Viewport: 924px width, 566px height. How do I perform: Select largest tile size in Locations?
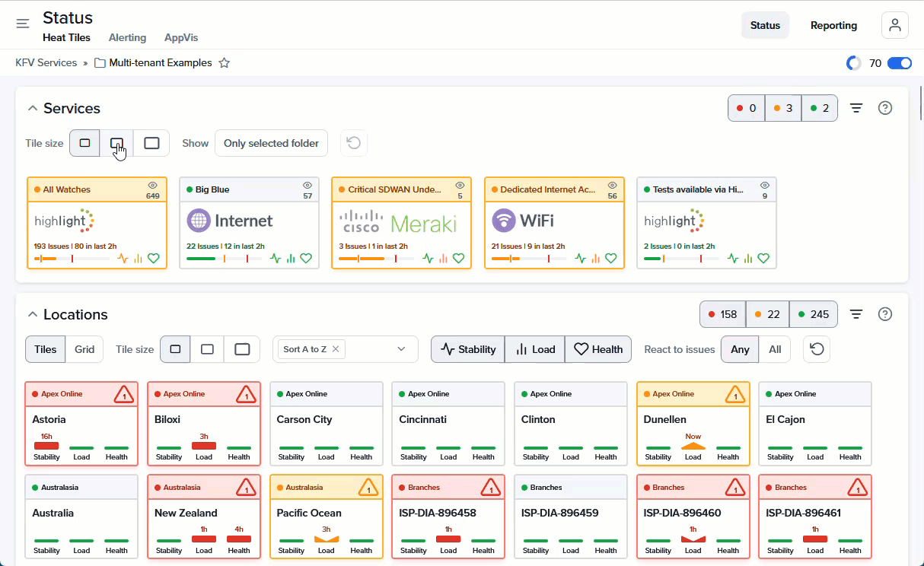(242, 349)
